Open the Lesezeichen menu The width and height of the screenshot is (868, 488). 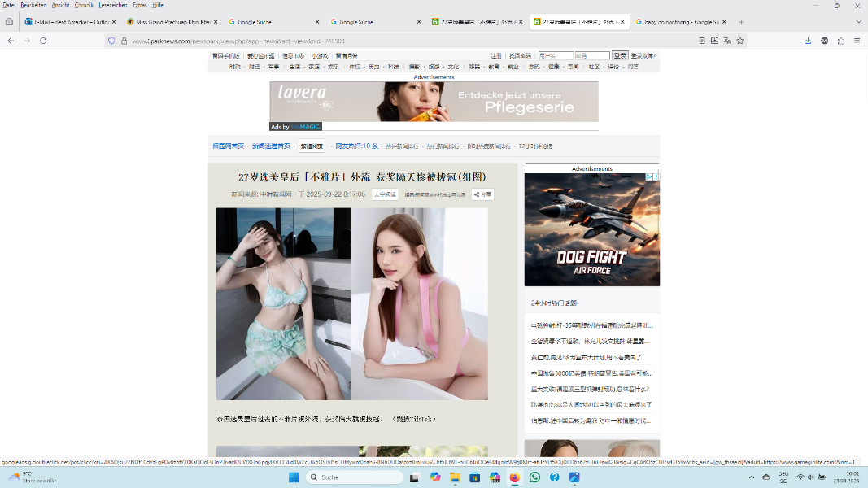[x=113, y=5]
